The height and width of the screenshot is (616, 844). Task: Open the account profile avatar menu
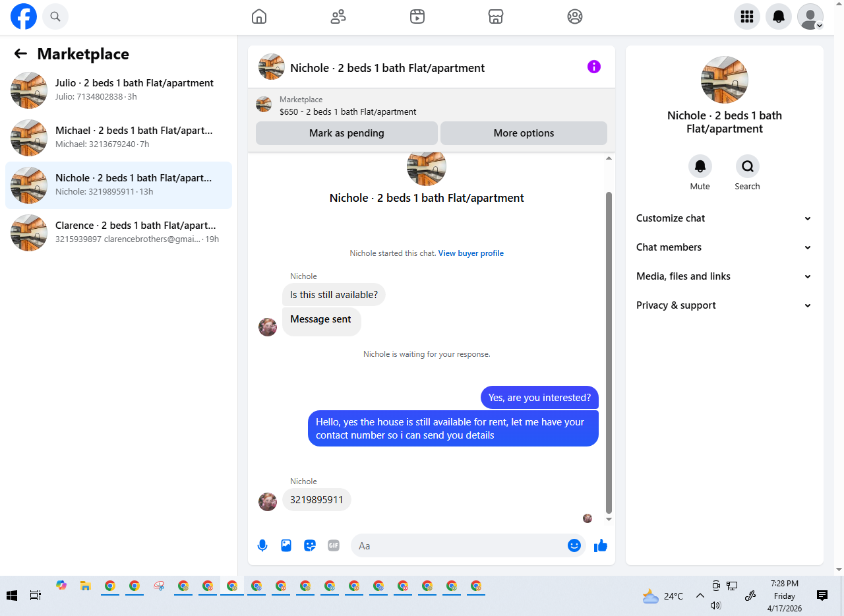click(x=810, y=16)
